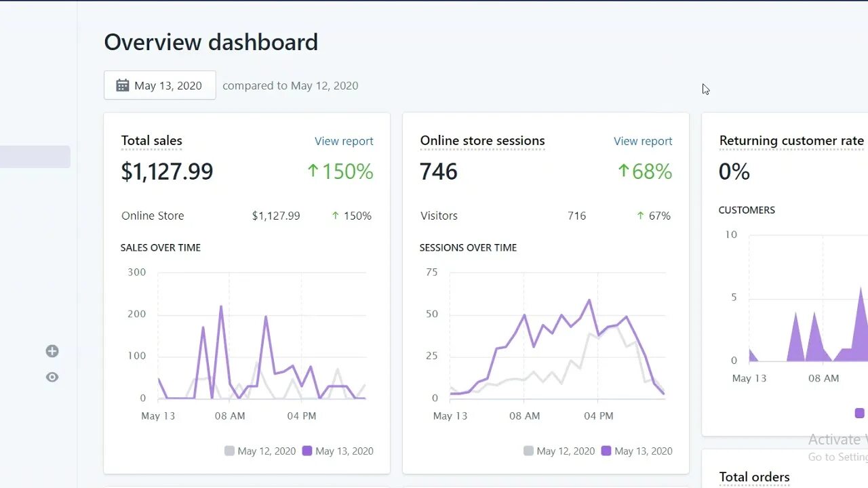This screenshot has height=488, width=868.
Task: Open View report for Online store sessions
Action: click(643, 141)
